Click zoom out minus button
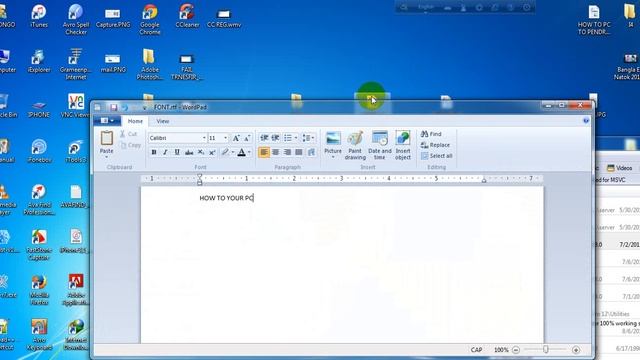Screen dimensions: 640x360 pos(516,350)
